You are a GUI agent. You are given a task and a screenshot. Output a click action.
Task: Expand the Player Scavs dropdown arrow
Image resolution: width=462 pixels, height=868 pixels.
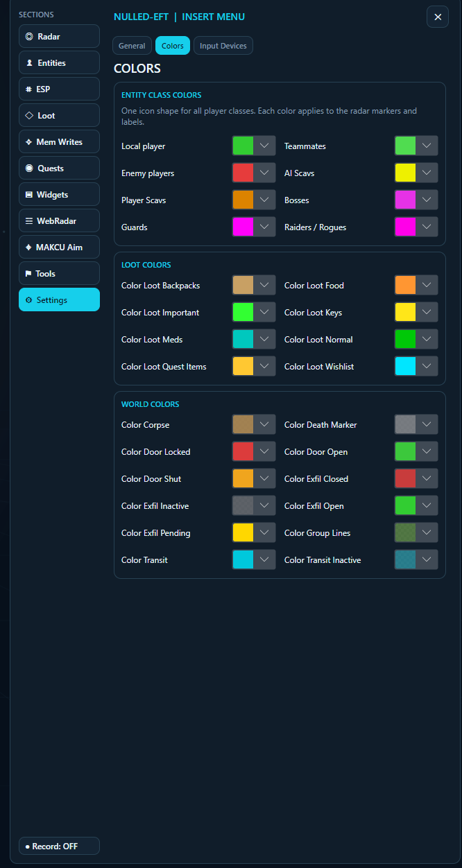(x=264, y=200)
